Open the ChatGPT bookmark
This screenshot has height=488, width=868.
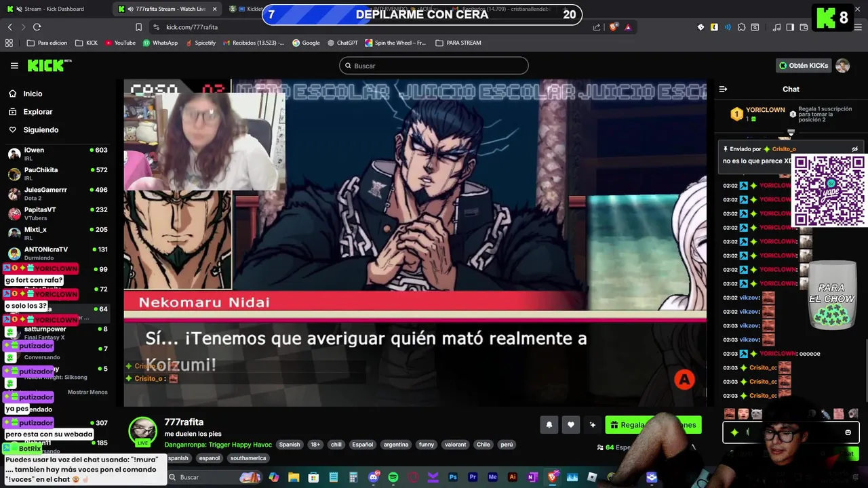click(x=342, y=43)
